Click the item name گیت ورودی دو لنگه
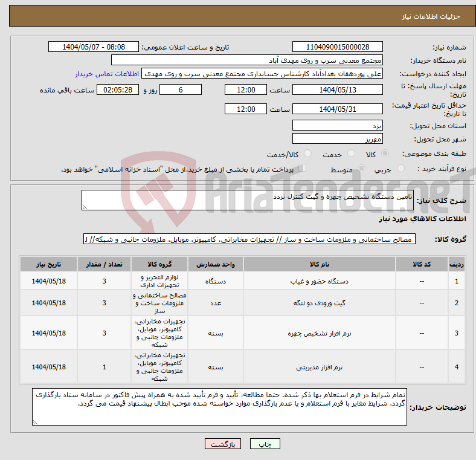Viewport: 476px width, 460px height. click(320, 303)
